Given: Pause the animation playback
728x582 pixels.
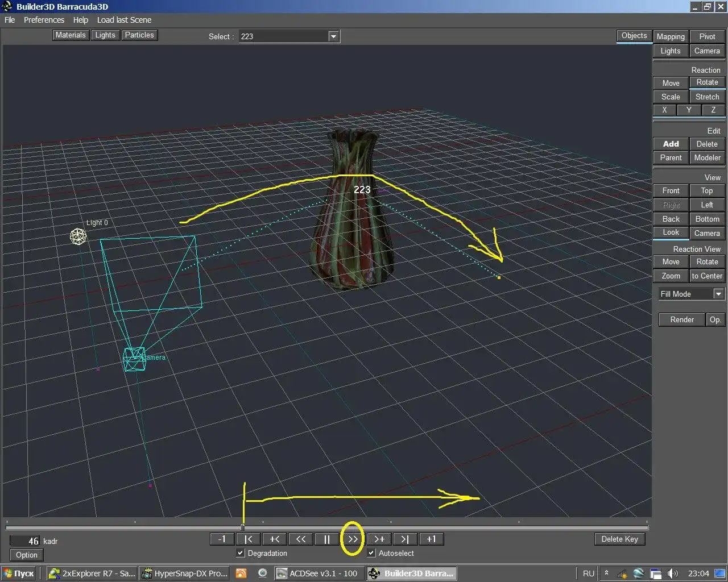Looking at the screenshot, I should click(327, 539).
